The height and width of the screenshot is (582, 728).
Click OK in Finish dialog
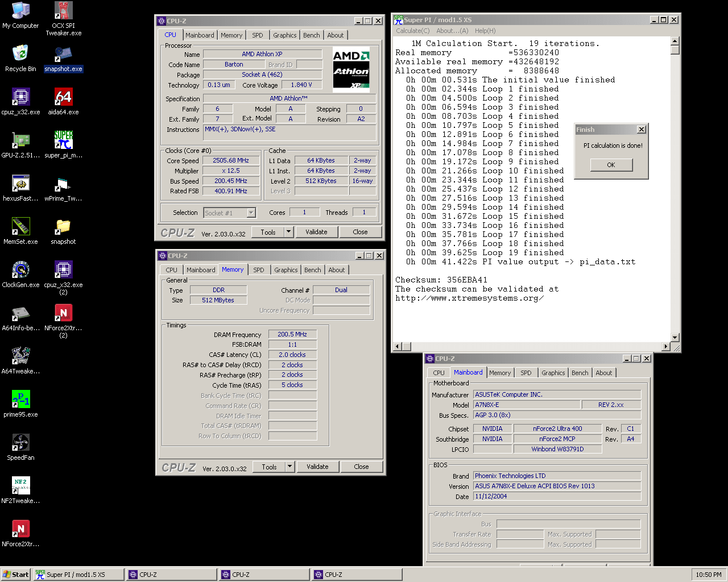(x=611, y=165)
